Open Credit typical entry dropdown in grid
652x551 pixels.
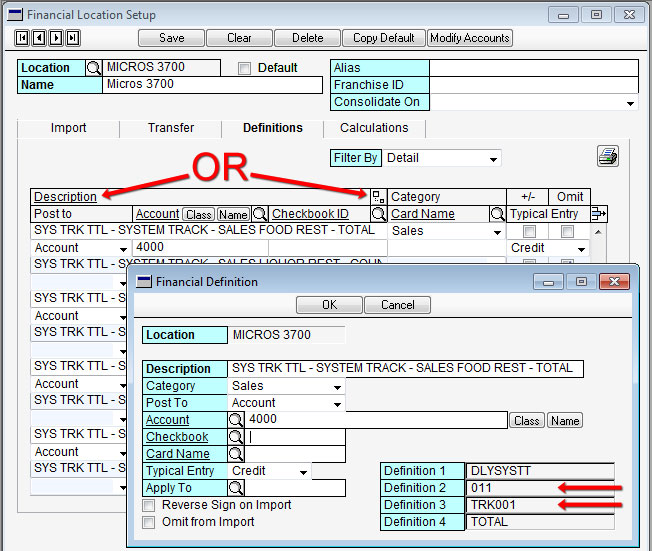tap(581, 249)
